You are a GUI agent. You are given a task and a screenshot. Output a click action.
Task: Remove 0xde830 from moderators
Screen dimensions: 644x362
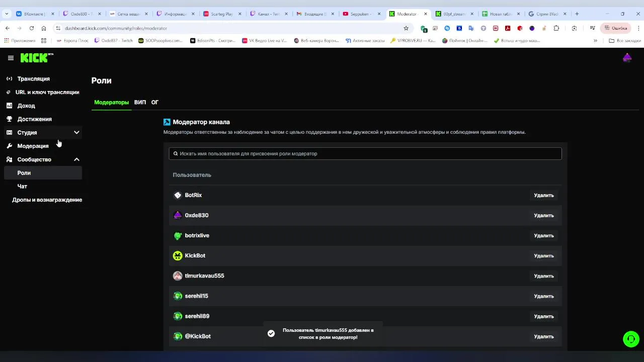[x=543, y=215]
